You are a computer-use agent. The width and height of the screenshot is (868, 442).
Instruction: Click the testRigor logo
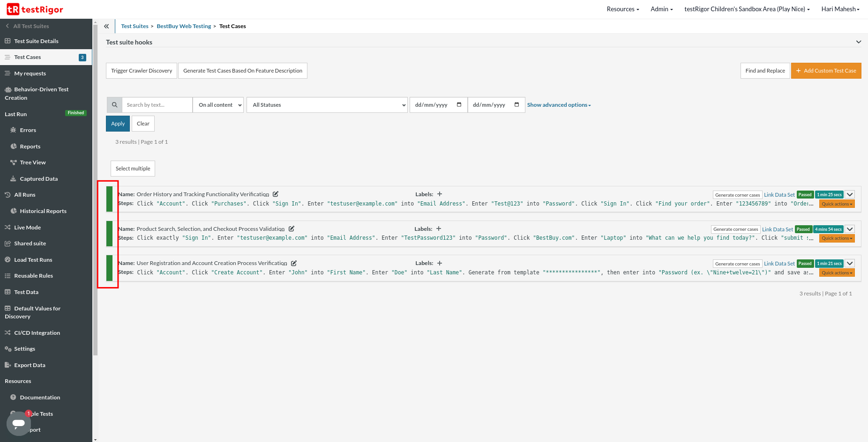pyautogui.click(x=35, y=9)
